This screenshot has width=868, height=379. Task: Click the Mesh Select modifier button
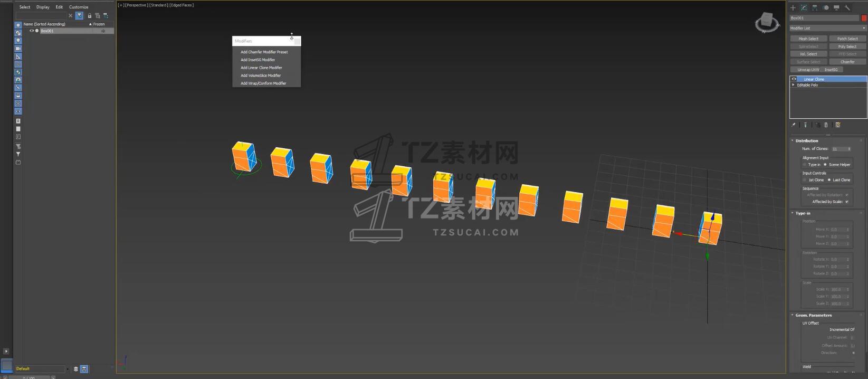point(808,39)
